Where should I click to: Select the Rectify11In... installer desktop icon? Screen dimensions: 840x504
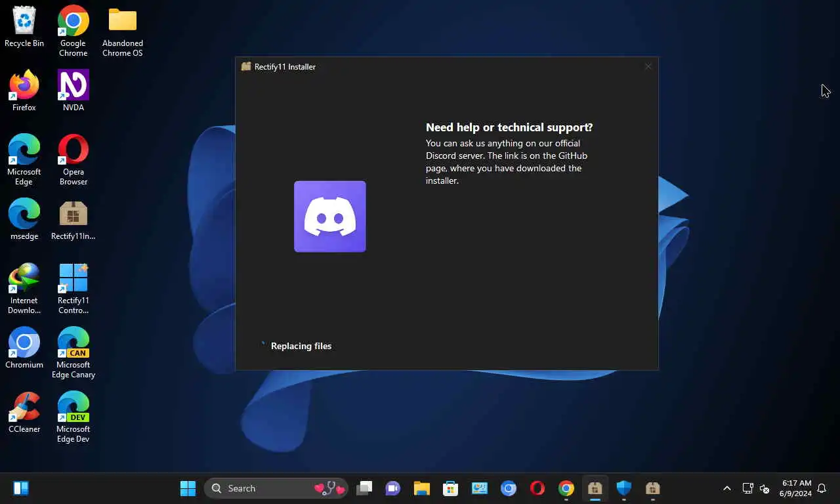[x=73, y=219]
